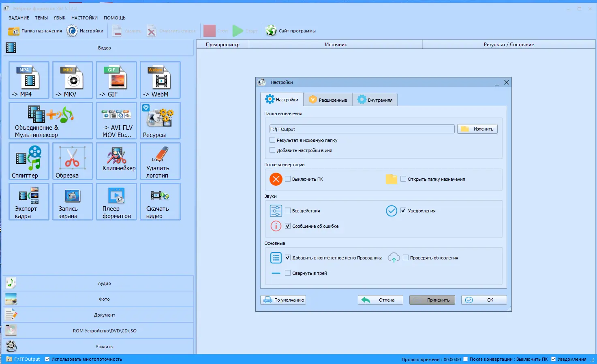597x364 pixels.
Task: Open the ПОМОЩЬ menu
Action: tap(115, 18)
